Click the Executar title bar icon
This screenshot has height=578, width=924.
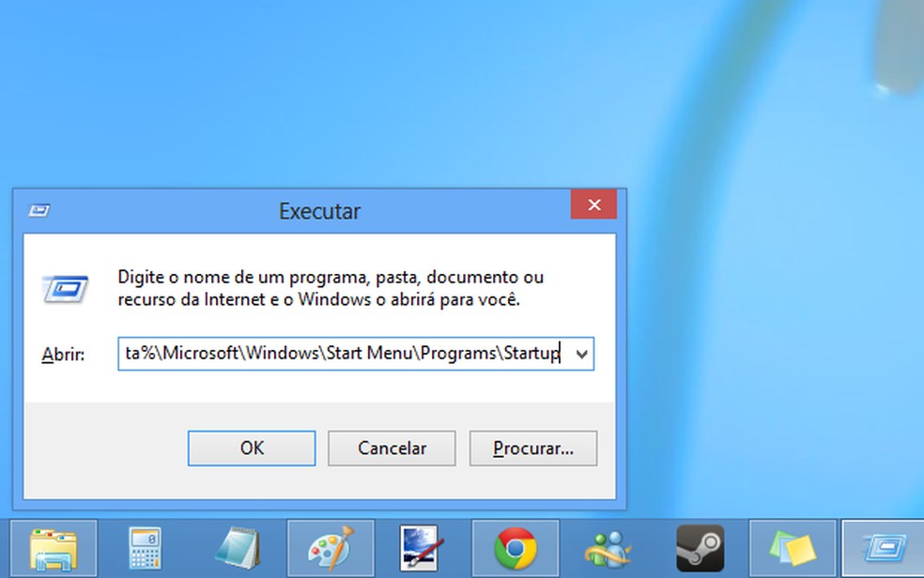39,210
